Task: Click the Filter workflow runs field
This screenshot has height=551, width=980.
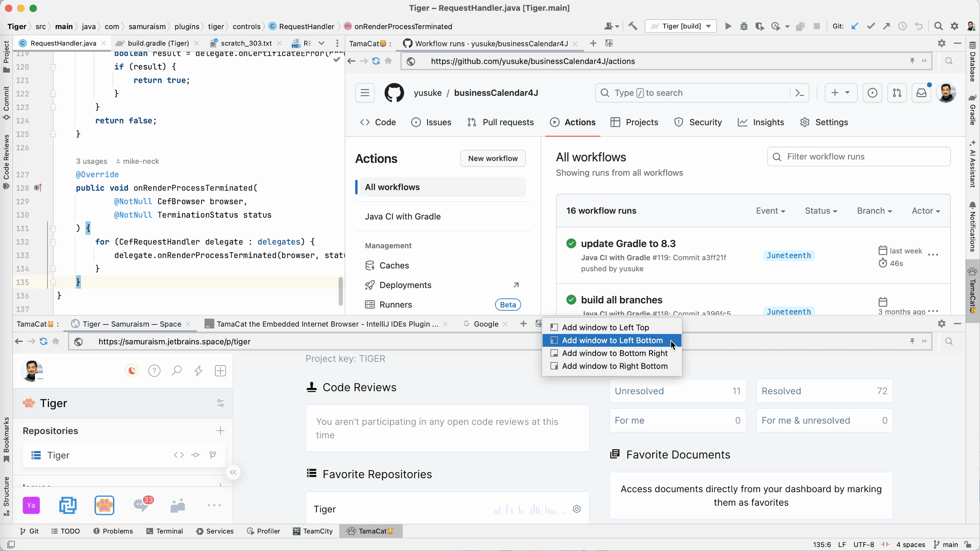Action: 859,157
